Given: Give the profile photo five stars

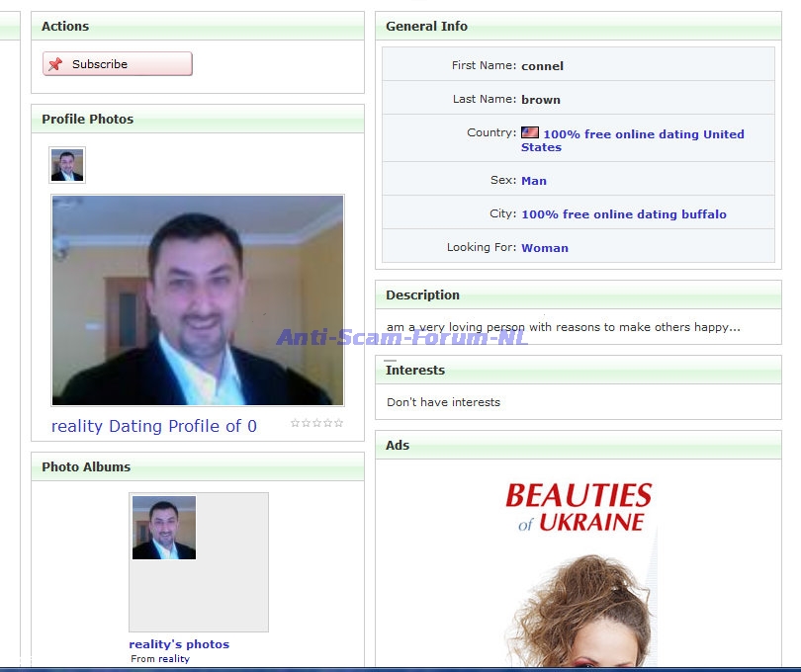Looking at the screenshot, I should [x=339, y=423].
